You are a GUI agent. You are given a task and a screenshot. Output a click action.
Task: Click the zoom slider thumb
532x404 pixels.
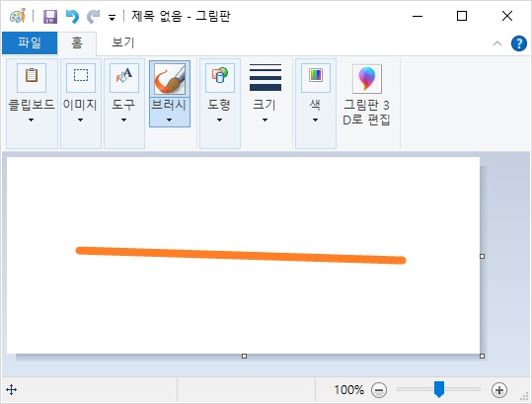tap(439, 389)
